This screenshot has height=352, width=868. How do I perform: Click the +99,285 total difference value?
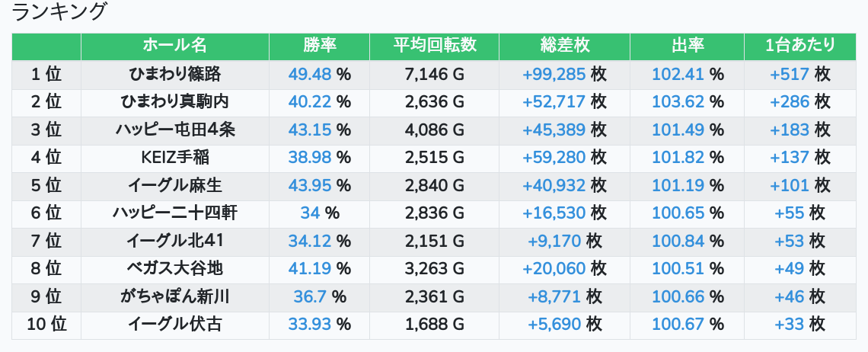[554, 75]
